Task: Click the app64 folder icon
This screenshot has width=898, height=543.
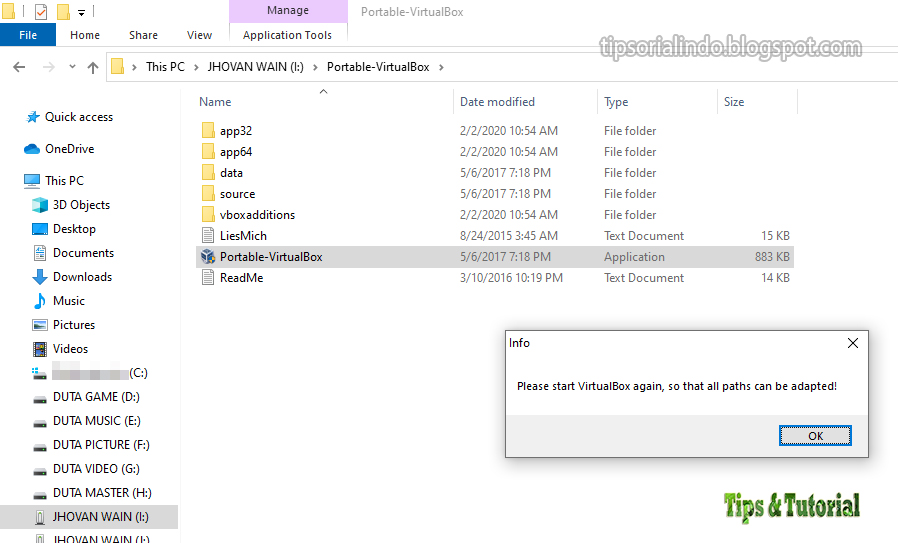Action: click(208, 152)
